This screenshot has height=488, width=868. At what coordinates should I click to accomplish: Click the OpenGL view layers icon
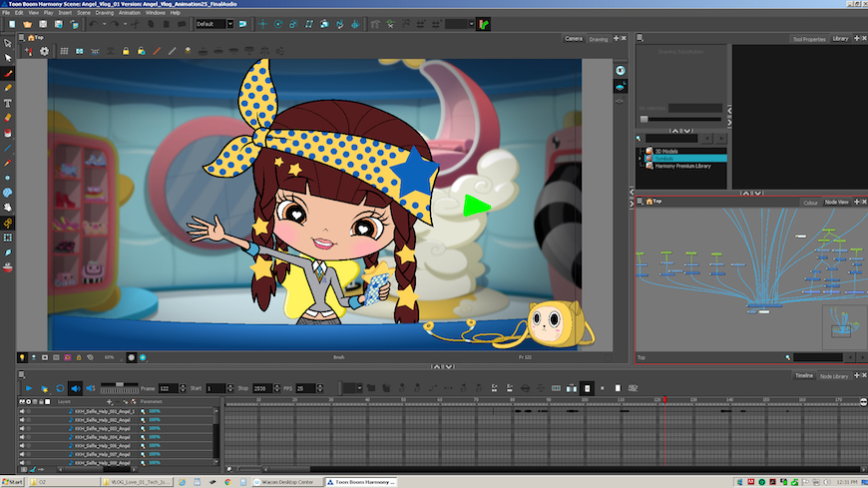point(620,87)
